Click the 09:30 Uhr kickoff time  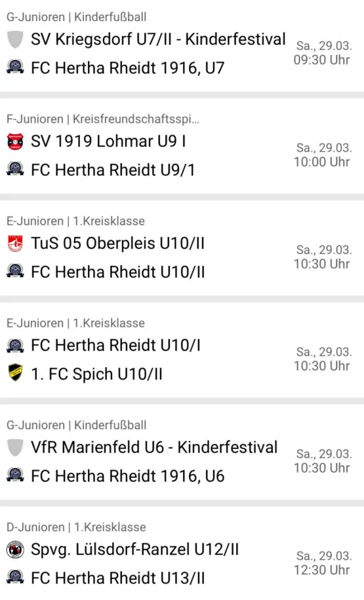(x=322, y=60)
